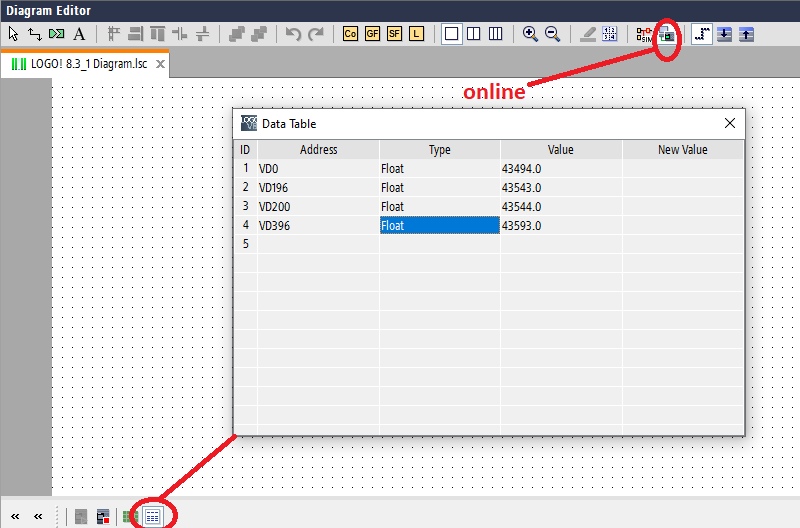800x528 pixels.
Task: Toggle the data table button in status bar
Action: coord(153,517)
